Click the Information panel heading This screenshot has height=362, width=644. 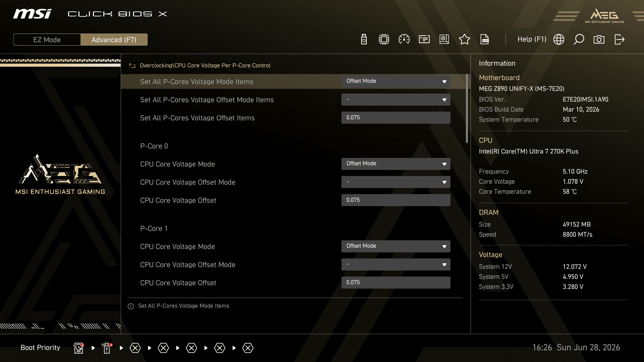point(497,63)
